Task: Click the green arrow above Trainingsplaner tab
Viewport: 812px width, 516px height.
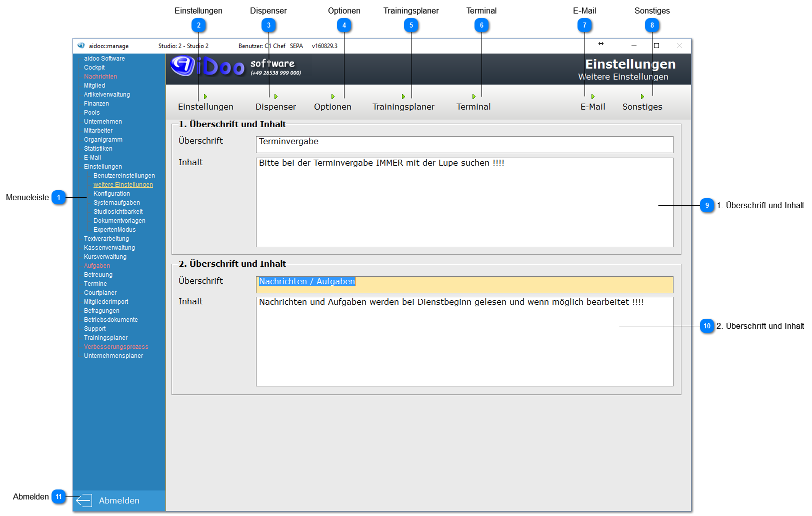Action: click(403, 97)
